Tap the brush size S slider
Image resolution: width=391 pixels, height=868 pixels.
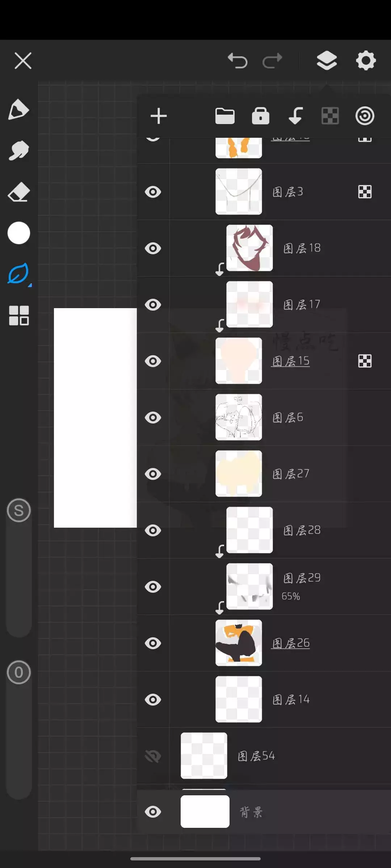point(18,510)
